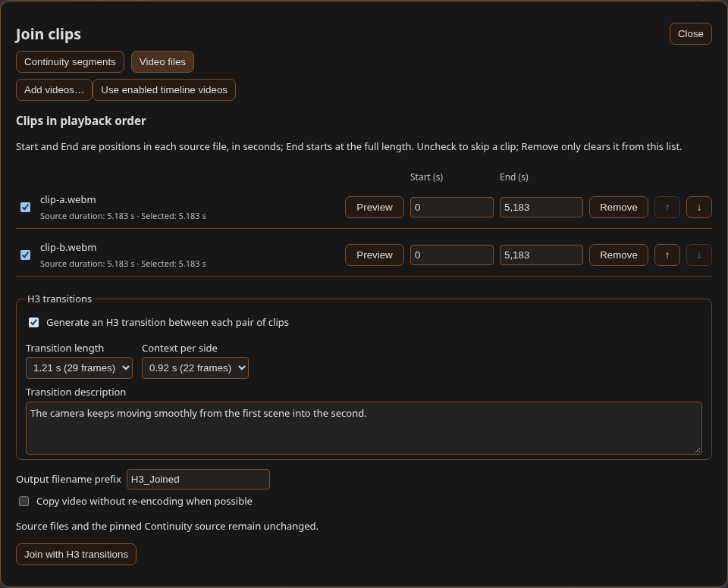The height and width of the screenshot is (588, 728).
Task: Click the H3 transitions group label
Action: [59, 299]
